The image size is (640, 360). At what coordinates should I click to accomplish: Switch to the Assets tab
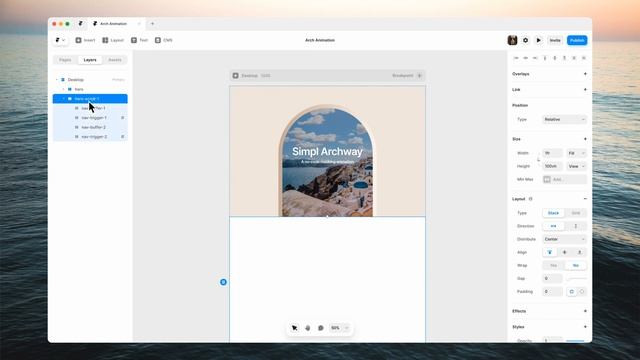pos(115,60)
